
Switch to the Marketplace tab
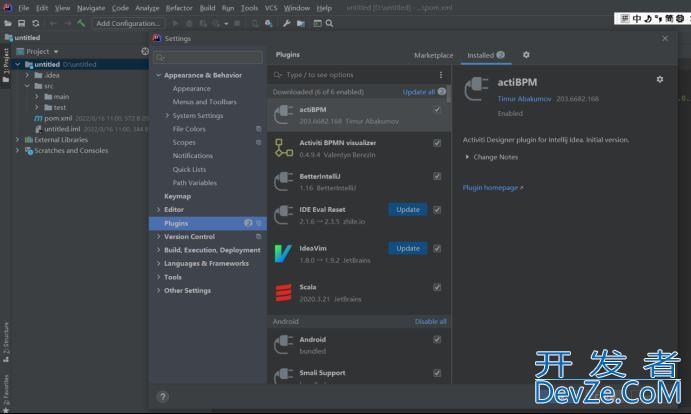click(434, 55)
